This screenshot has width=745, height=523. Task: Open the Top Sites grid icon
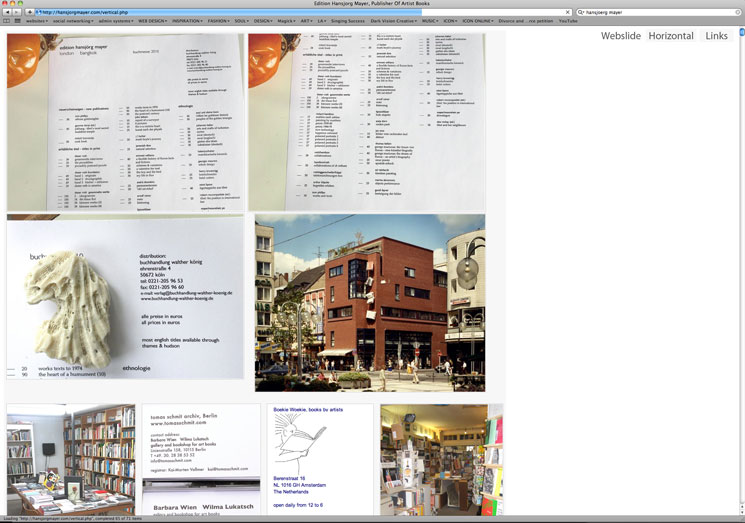(x=17, y=20)
